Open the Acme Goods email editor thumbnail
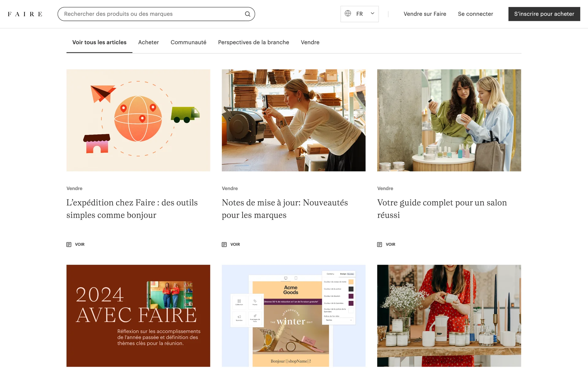 click(x=293, y=316)
